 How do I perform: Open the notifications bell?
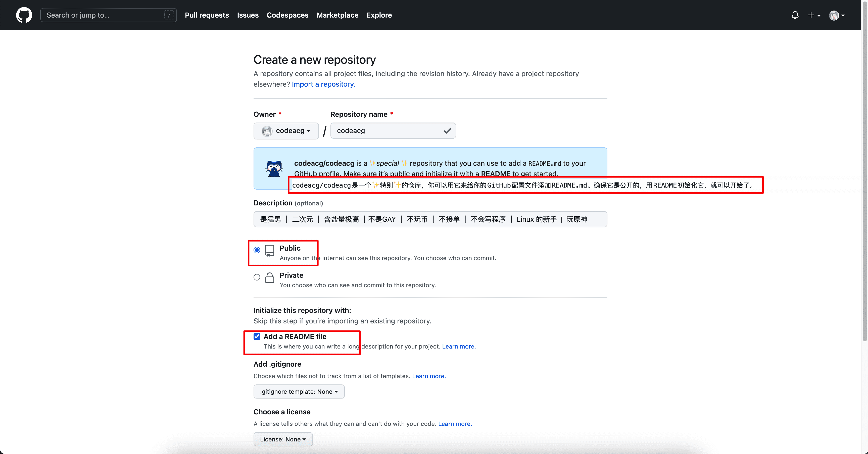(x=795, y=15)
